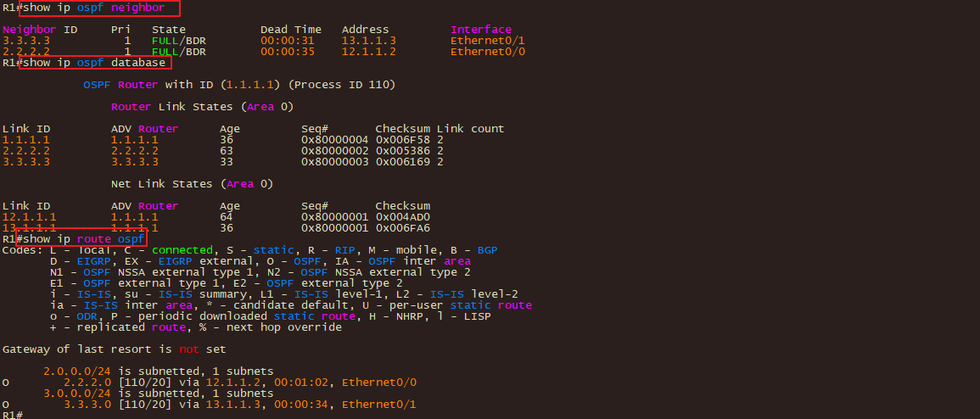Viewport: 980px width, 419px height.
Task: Click 'Checksum Link count' column header
Action: [x=440, y=129]
